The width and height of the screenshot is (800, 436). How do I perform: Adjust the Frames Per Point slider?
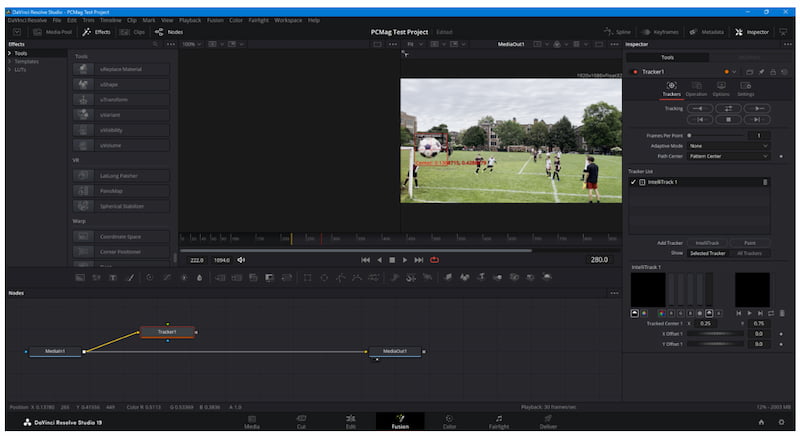(x=715, y=136)
